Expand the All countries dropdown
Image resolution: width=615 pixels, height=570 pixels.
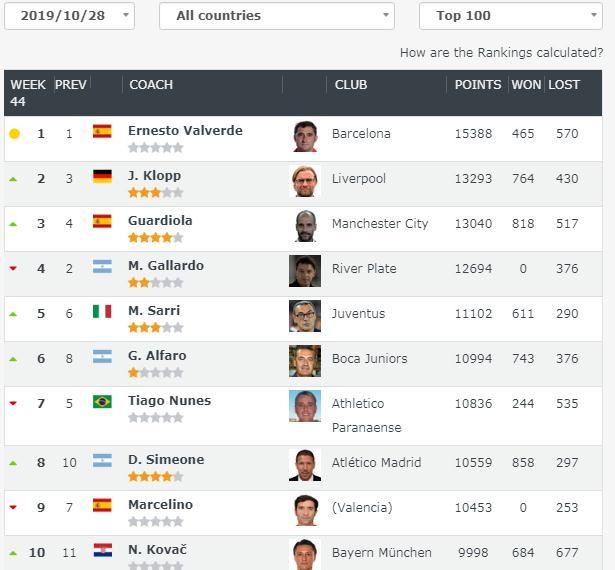pos(277,16)
